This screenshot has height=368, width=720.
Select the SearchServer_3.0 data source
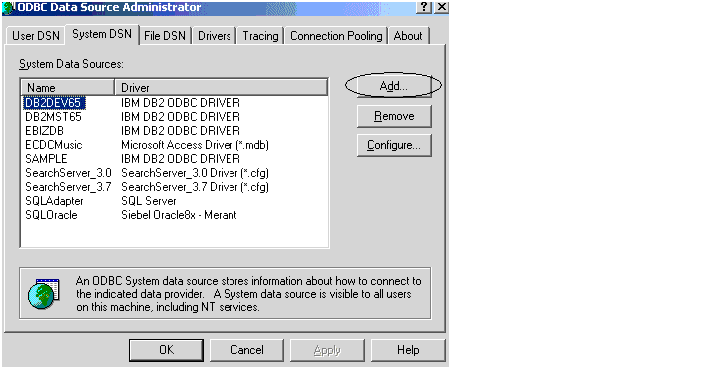pyautogui.click(x=68, y=173)
